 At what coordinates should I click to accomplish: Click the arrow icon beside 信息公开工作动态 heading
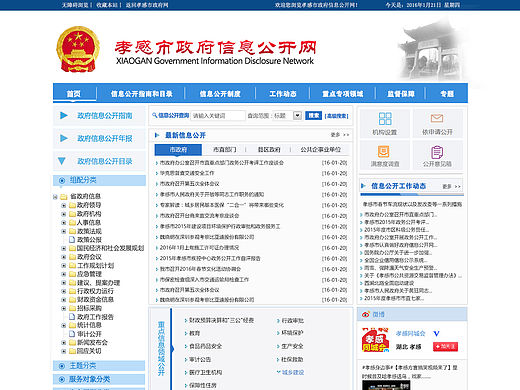tap(363, 186)
